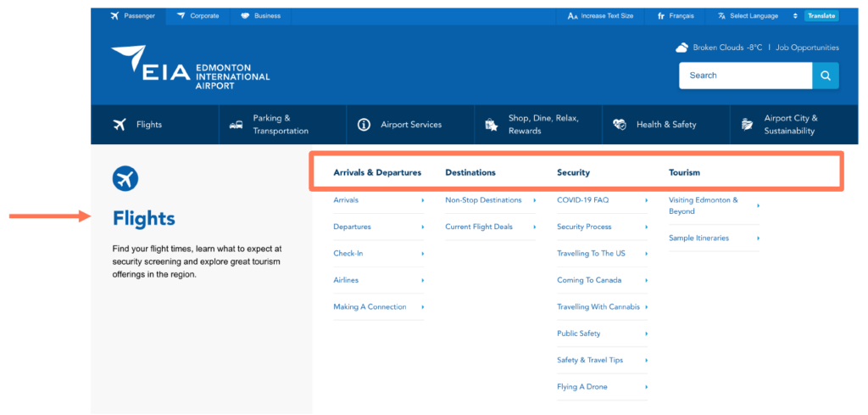
Task: Click the EIA Edmonton International Airport logo
Action: tap(190, 66)
